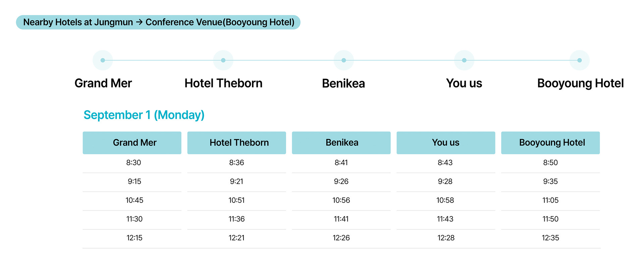Click the Booyoung Hotel route stop dot

point(579,60)
